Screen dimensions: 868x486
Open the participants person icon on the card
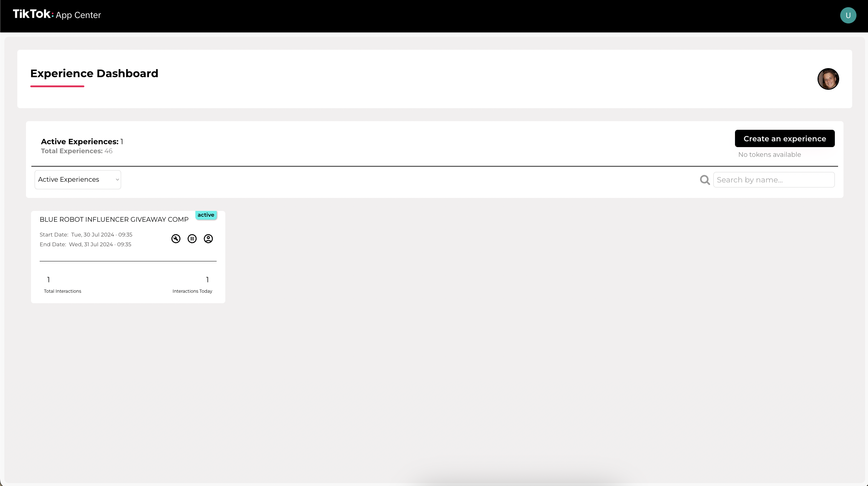coord(208,239)
